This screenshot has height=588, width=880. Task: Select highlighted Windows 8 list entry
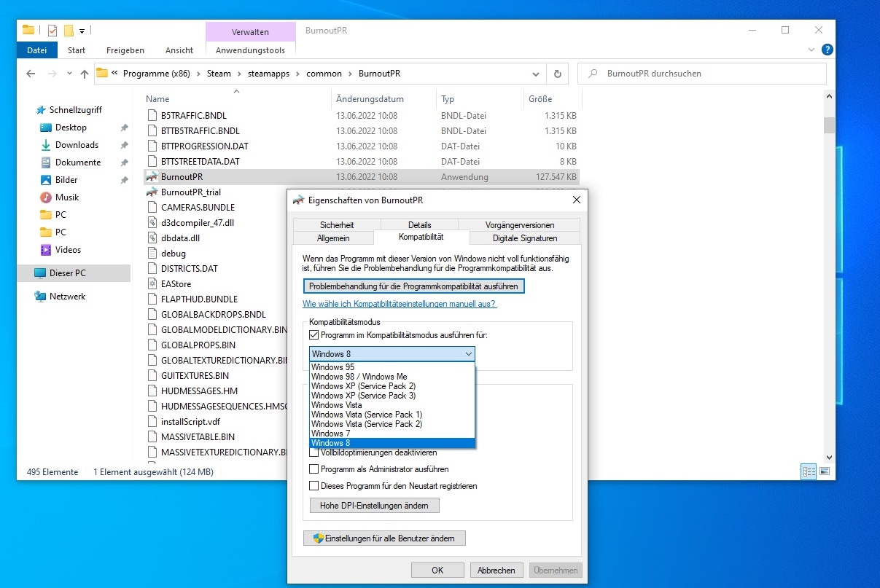(392, 443)
